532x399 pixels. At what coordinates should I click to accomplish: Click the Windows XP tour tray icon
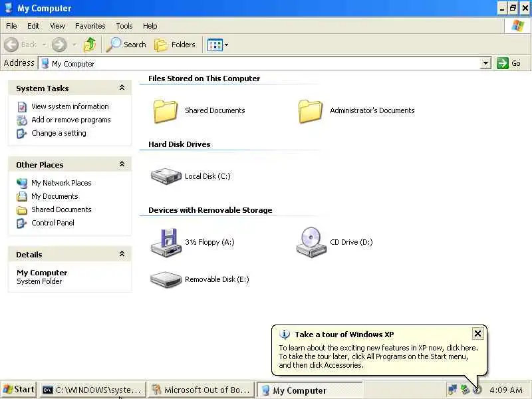coord(477,390)
